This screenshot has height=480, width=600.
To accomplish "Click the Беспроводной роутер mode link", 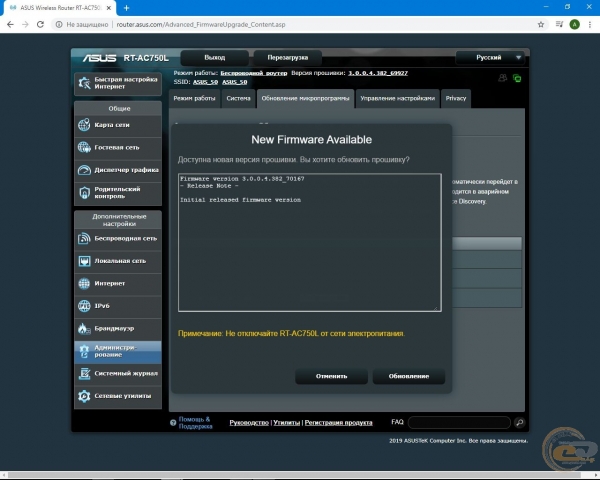I will pos(254,73).
